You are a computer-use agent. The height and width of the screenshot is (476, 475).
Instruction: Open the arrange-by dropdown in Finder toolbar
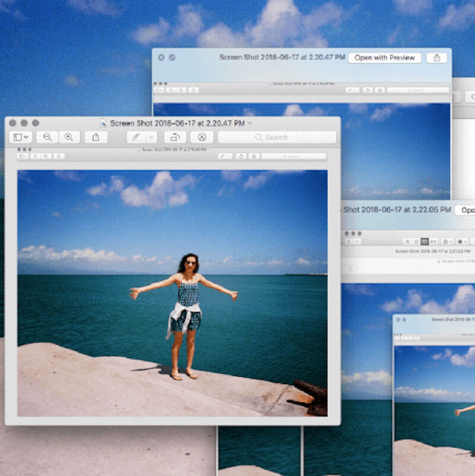(448, 241)
